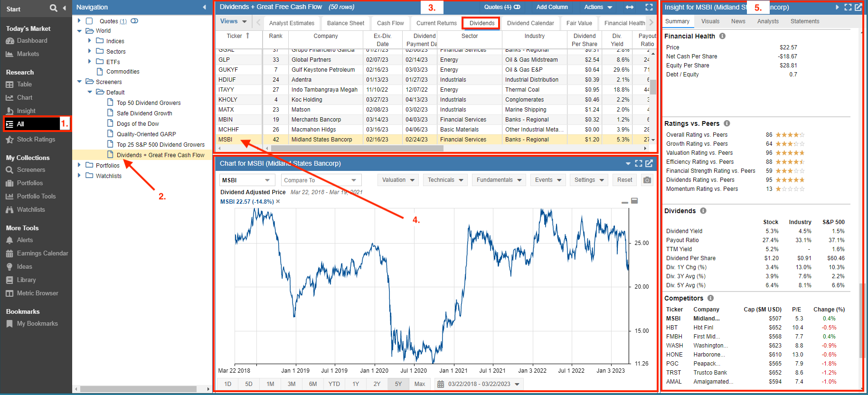Image resolution: width=868 pixels, height=395 pixels.
Task: Open the Dashboard view from the sidebar
Action: click(32, 41)
